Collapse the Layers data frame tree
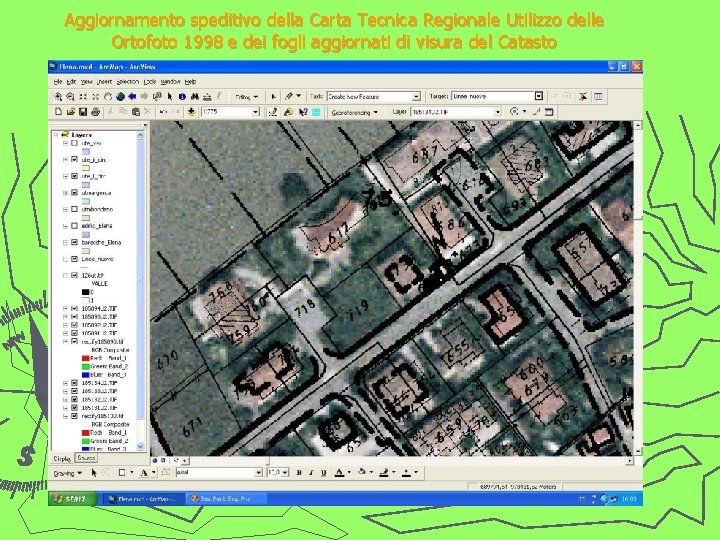The image size is (720, 540). 56,135
